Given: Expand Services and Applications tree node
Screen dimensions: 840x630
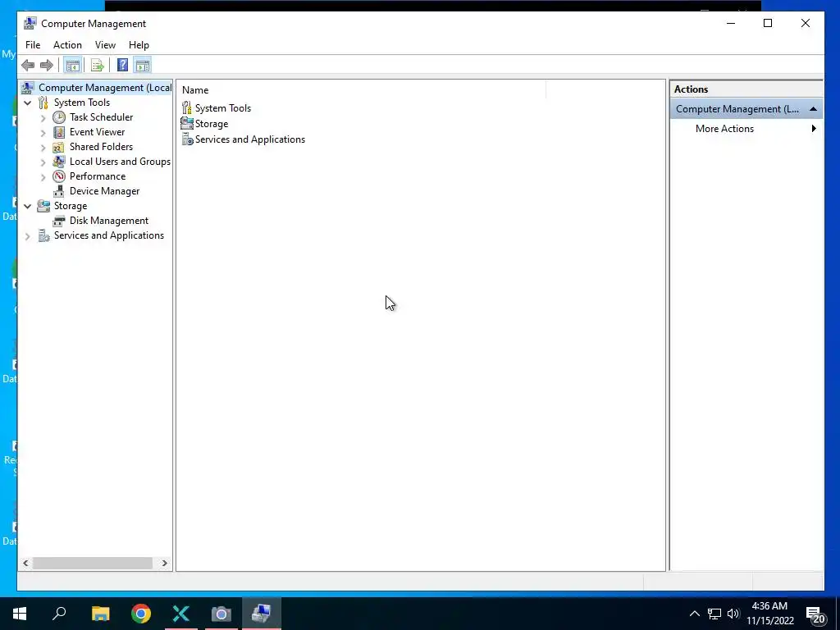Looking at the screenshot, I should point(28,235).
